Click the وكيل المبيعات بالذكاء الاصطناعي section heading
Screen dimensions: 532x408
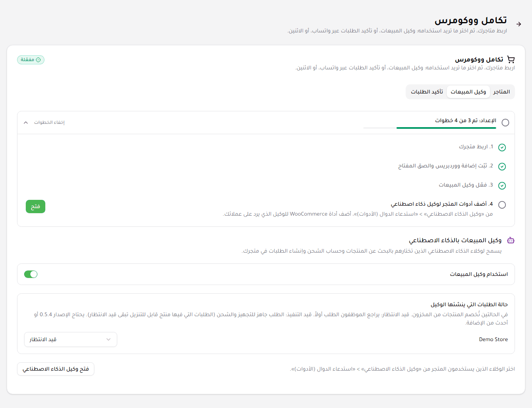point(455,240)
